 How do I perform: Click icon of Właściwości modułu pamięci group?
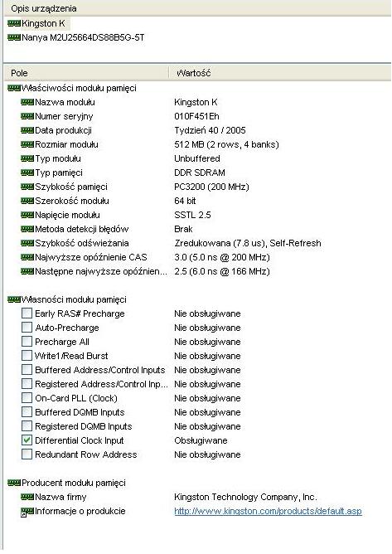click(x=14, y=88)
